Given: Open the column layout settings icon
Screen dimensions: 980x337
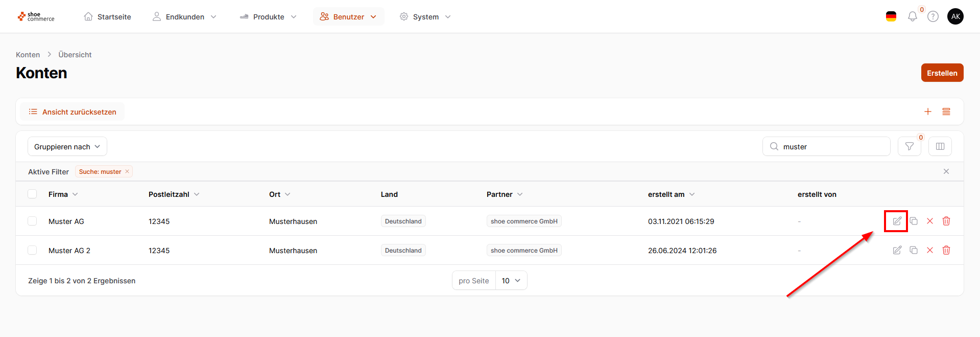Looking at the screenshot, I should click(x=940, y=146).
